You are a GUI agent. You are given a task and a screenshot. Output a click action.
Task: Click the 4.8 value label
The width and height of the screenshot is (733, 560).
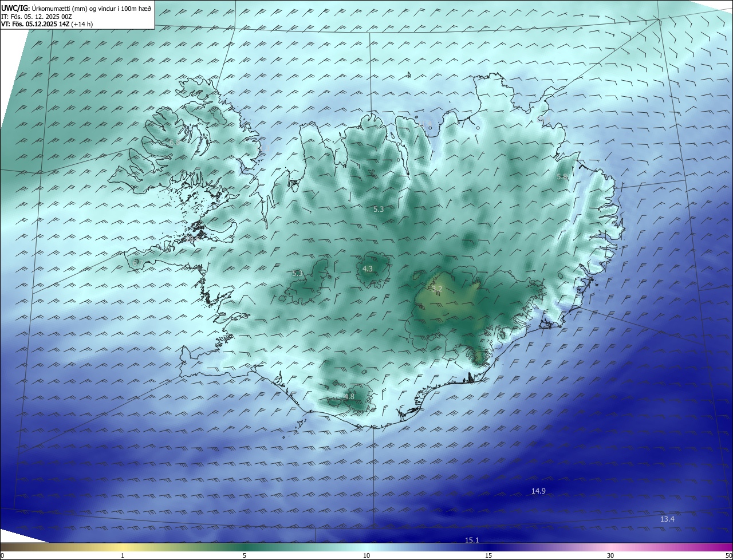click(349, 396)
